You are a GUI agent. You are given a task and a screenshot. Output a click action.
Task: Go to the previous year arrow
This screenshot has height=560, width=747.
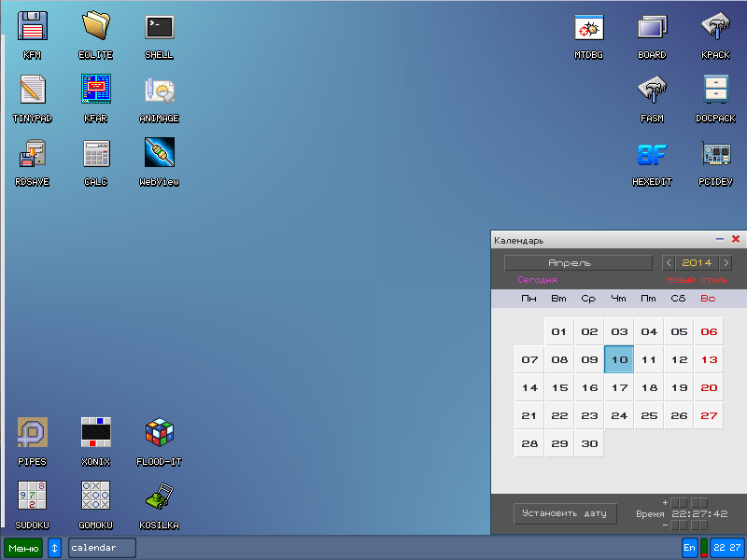pos(669,263)
